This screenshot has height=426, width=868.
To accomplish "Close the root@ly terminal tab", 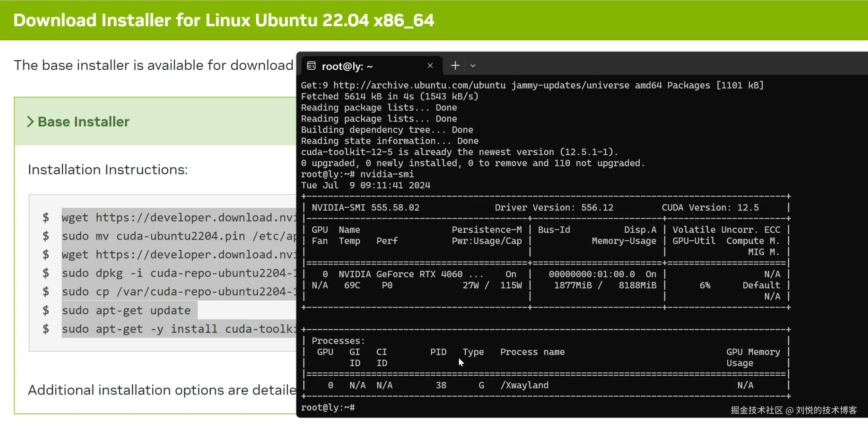I will (x=430, y=65).
